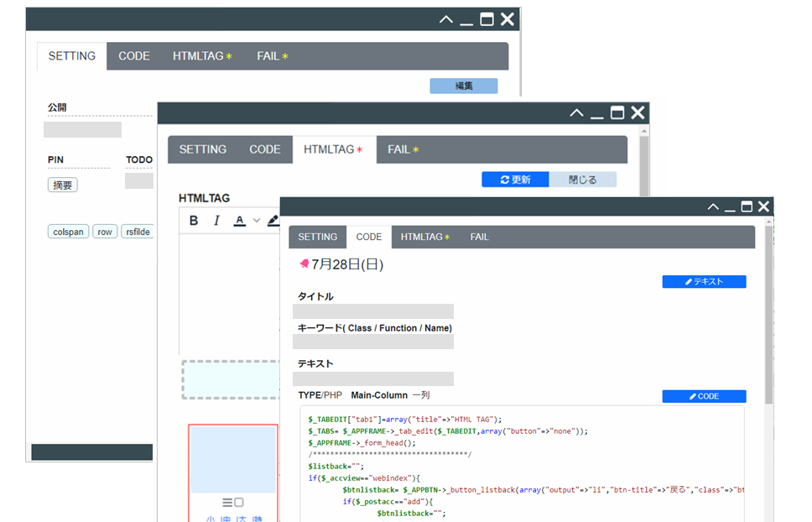Click the 摘要 tag button under PIN

[62, 185]
